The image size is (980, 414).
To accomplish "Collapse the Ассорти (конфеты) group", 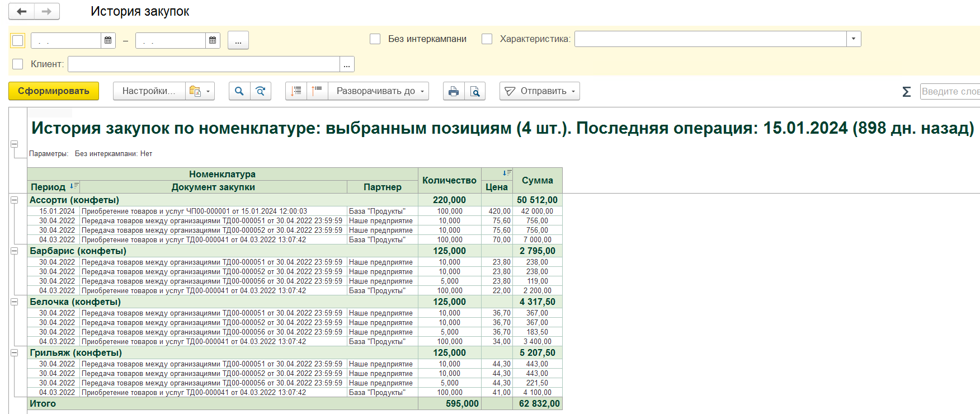I will pos(15,200).
